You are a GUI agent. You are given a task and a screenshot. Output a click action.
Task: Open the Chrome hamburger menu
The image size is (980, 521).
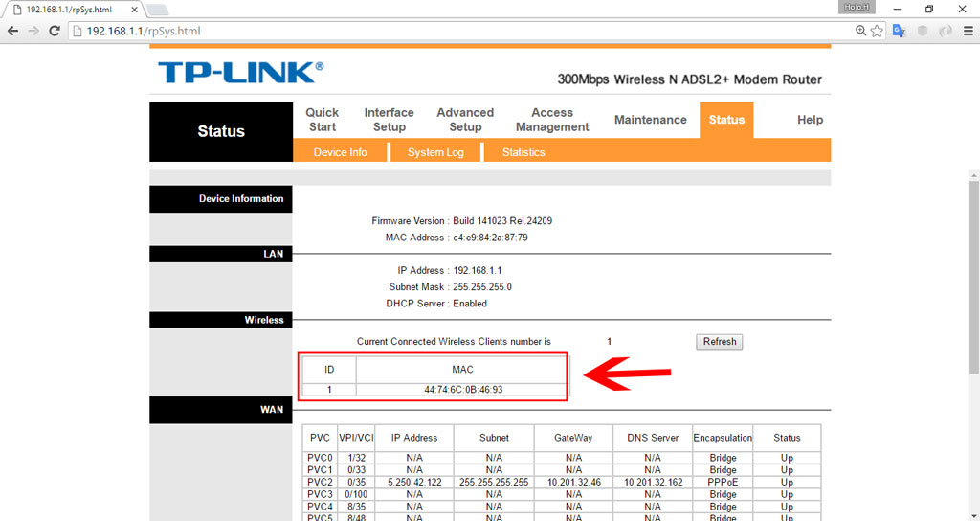pyautogui.click(x=969, y=31)
